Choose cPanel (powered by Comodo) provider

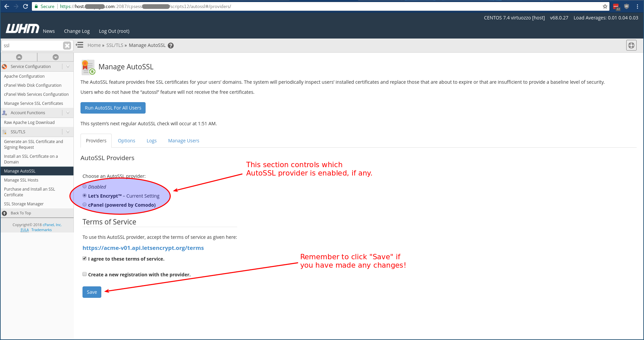85,205
